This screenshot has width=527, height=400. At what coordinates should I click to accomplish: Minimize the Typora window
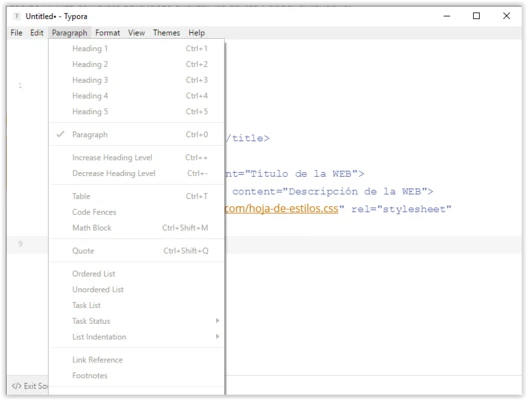pos(447,16)
